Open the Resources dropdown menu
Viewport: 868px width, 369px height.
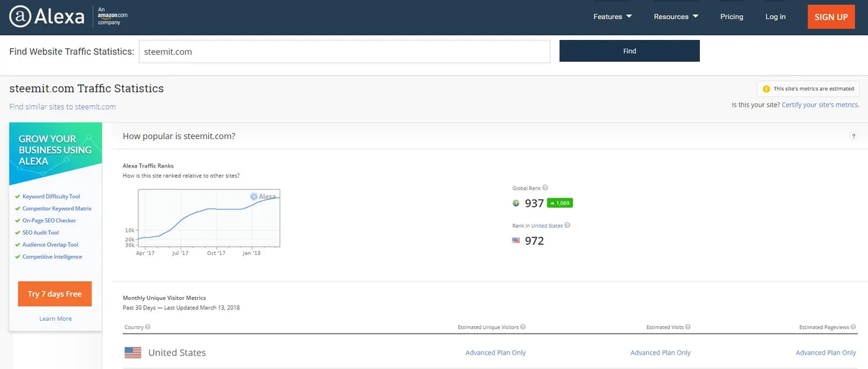coord(676,17)
